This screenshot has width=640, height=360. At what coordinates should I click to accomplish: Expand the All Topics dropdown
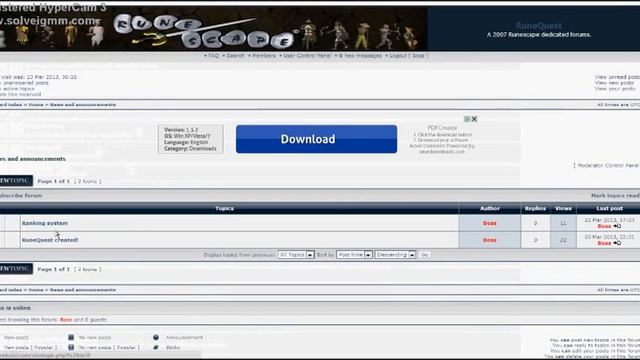[x=296, y=255]
